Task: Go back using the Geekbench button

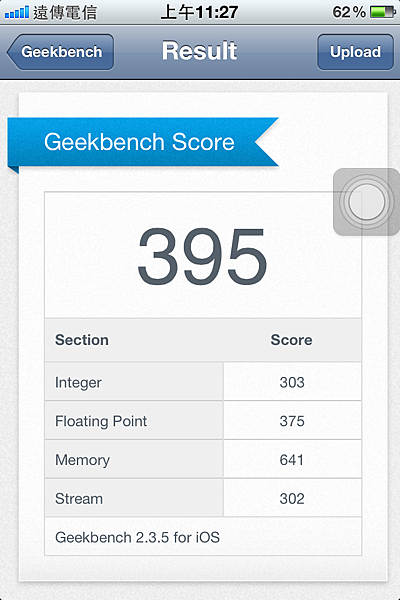Action: [60, 52]
